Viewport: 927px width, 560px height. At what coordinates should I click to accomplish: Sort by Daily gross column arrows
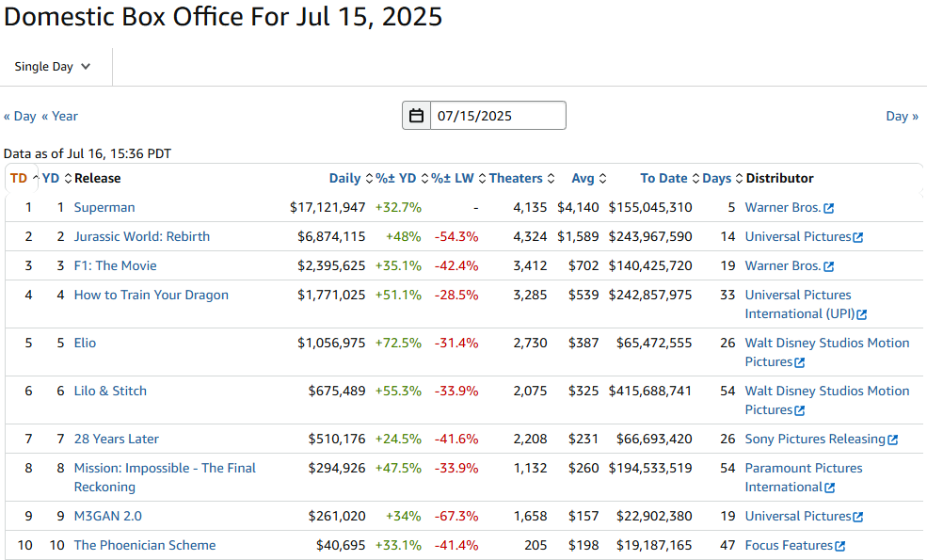(369, 178)
